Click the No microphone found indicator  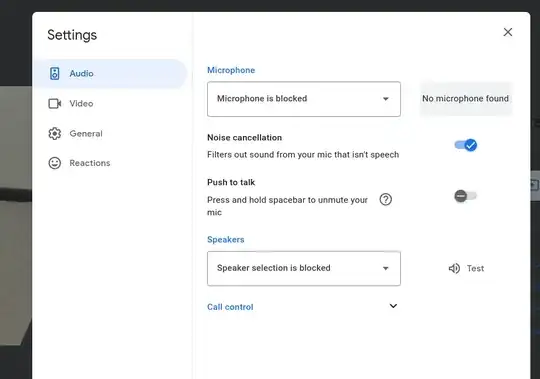(466, 99)
